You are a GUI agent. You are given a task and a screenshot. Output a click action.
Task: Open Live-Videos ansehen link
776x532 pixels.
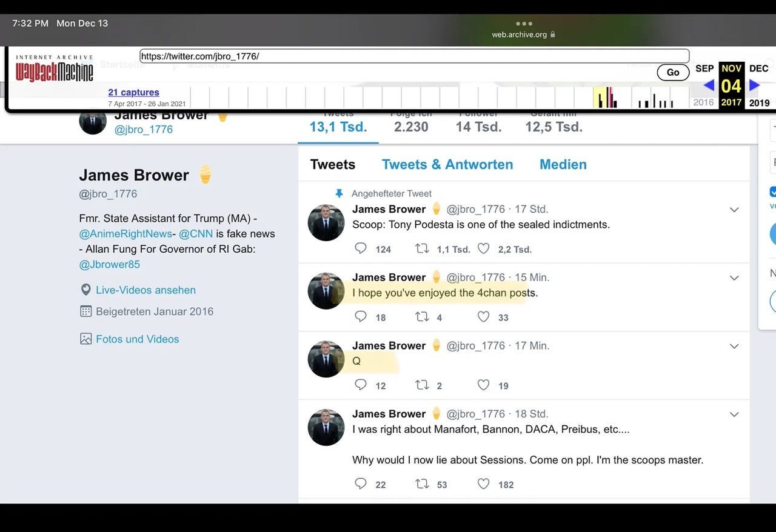[145, 290]
